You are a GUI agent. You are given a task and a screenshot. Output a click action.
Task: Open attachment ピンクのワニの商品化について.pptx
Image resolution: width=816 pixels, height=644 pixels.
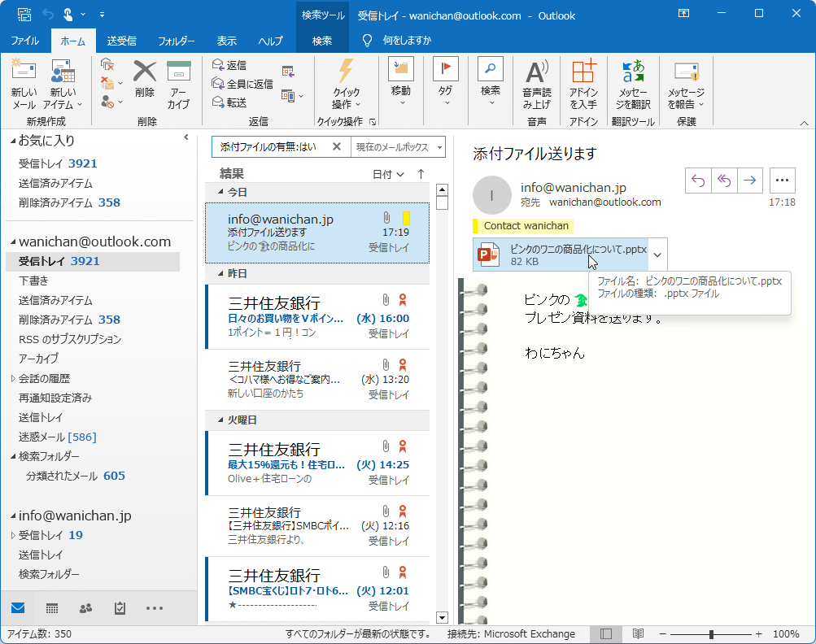[x=561, y=255]
